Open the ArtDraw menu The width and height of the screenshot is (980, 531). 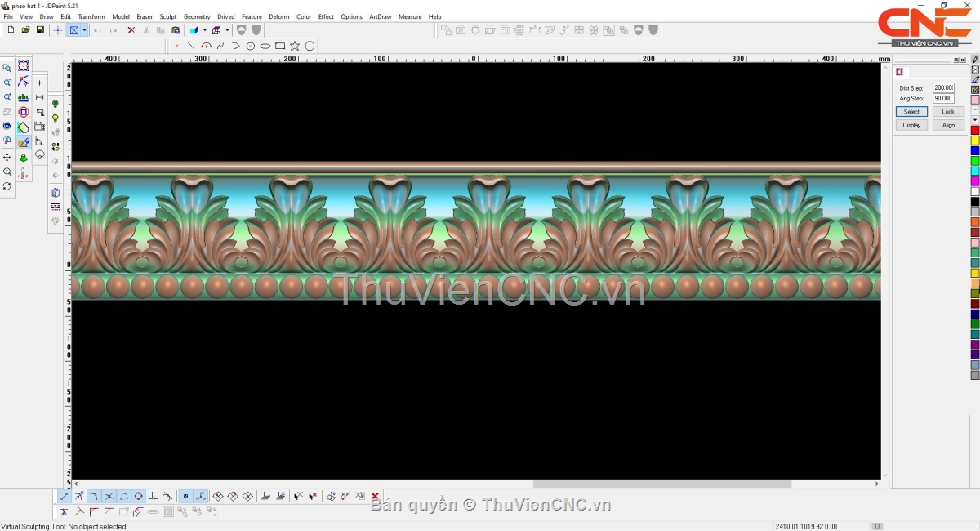pos(380,16)
